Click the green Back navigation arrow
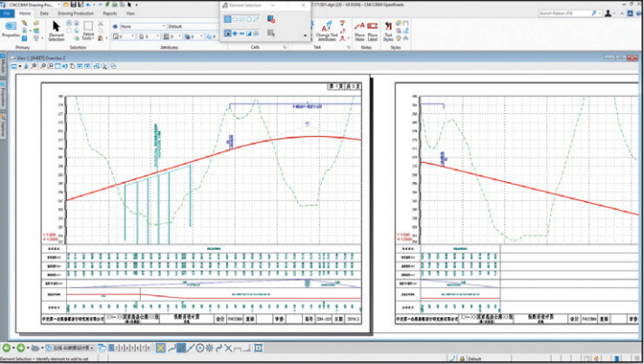The height and width of the screenshot is (364, 644). point(6,348)
